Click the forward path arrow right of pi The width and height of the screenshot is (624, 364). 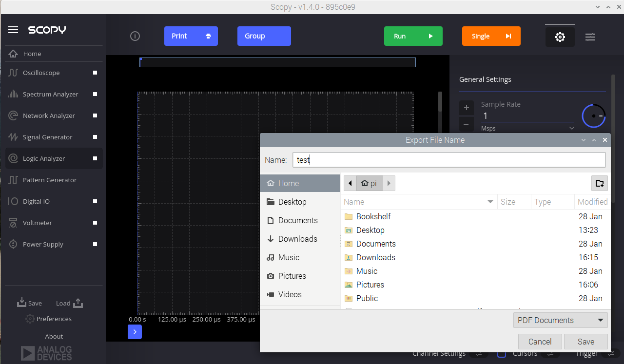coord(389,183)
